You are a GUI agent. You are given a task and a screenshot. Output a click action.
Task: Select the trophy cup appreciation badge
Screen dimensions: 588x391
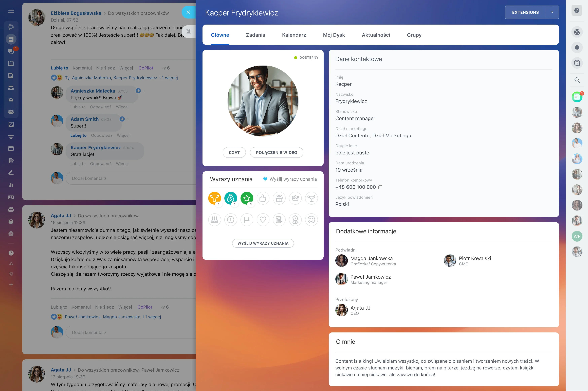(214, 198)
